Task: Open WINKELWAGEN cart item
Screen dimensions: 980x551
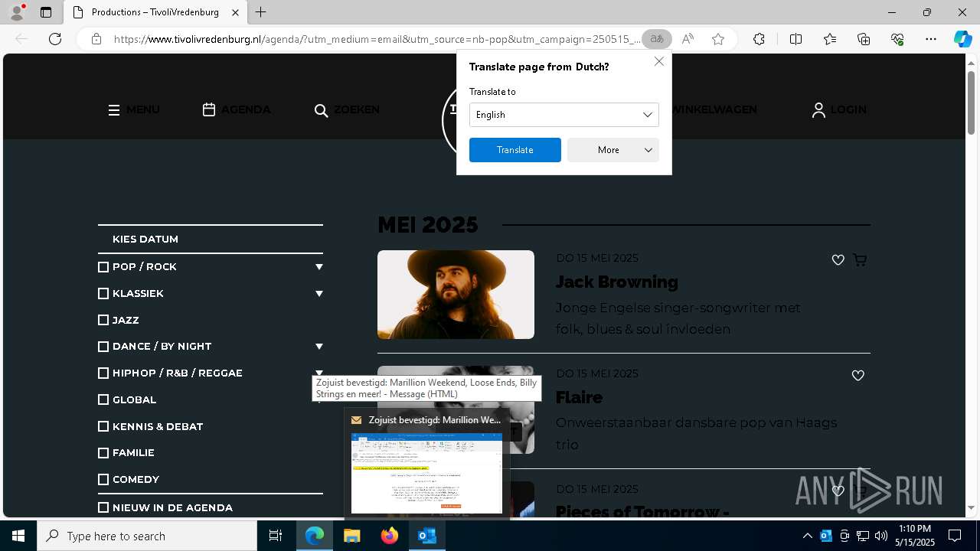Action: (714, 110)
